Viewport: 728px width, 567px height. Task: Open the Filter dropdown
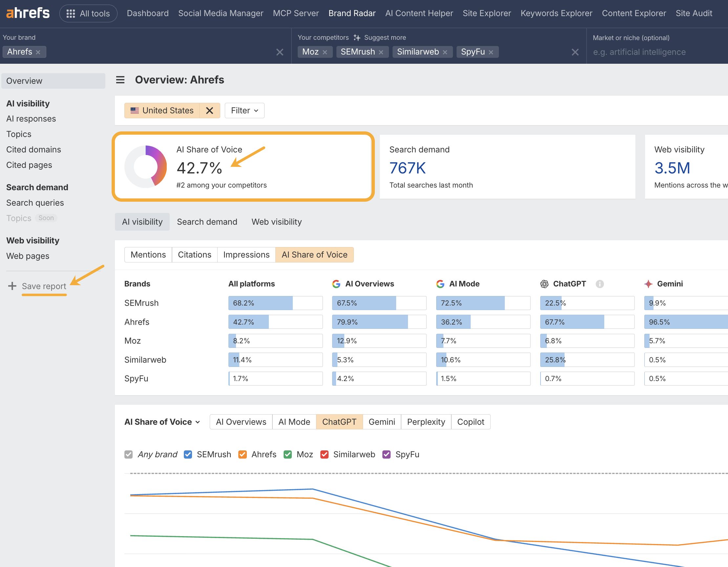coord(244,110)
